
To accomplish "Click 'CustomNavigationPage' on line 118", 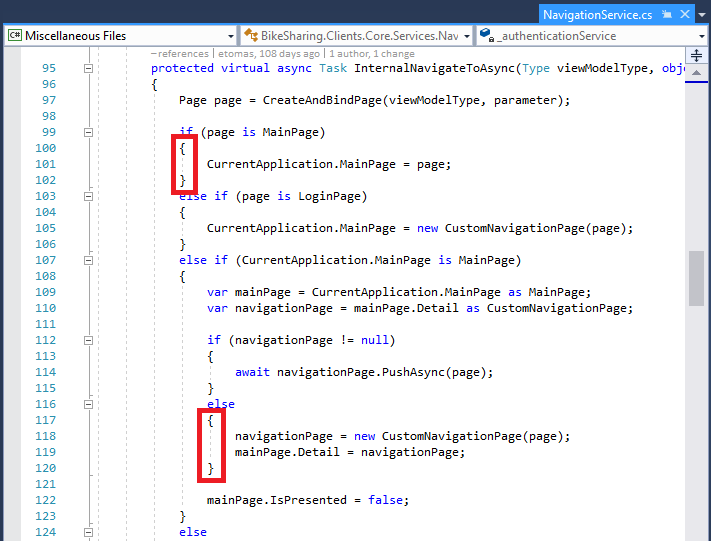I will click(452, 436).
